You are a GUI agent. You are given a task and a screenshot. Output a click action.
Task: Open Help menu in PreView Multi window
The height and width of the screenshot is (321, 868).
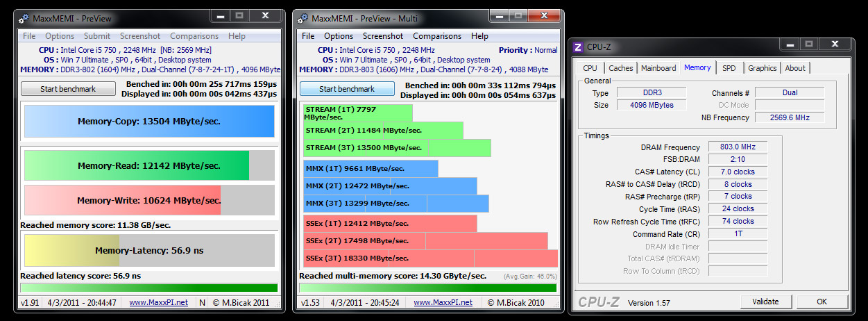click(479, 36)
